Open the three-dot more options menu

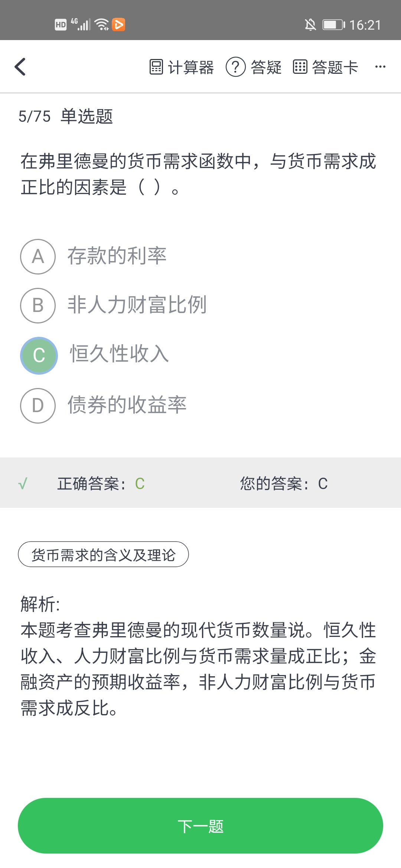tap(380, 67)
